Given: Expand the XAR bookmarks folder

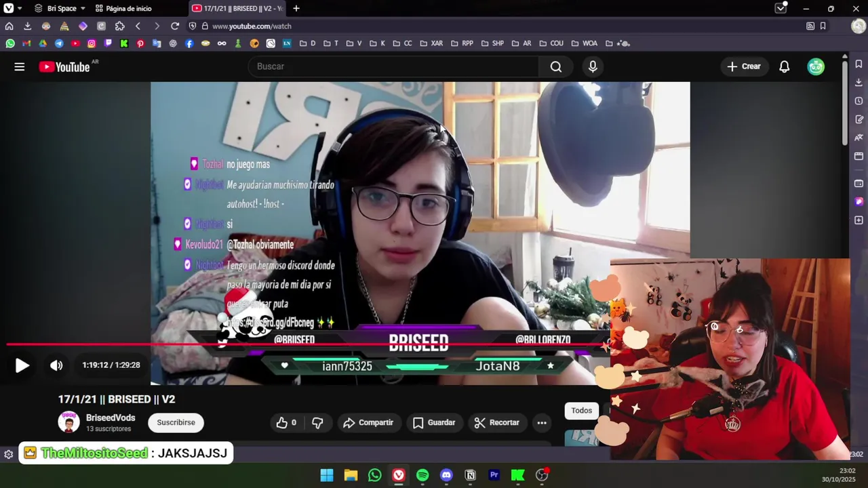Looking at the screenshot, I should click(431, 43).
